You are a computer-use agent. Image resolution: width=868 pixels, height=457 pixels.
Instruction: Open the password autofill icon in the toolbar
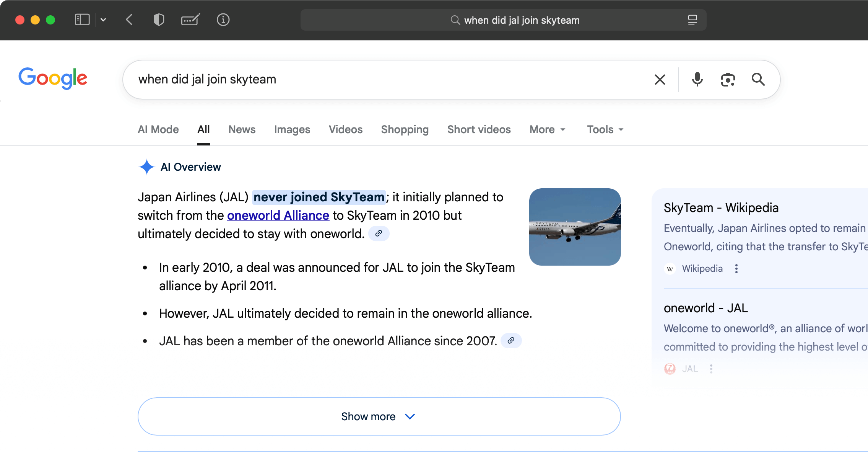click(190, 20)
